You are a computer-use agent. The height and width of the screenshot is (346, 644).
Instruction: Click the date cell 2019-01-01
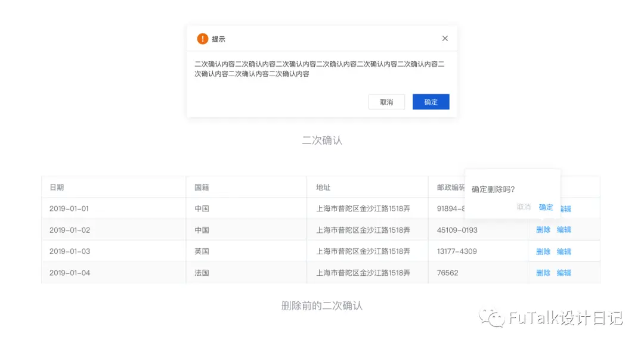[69, 208]
